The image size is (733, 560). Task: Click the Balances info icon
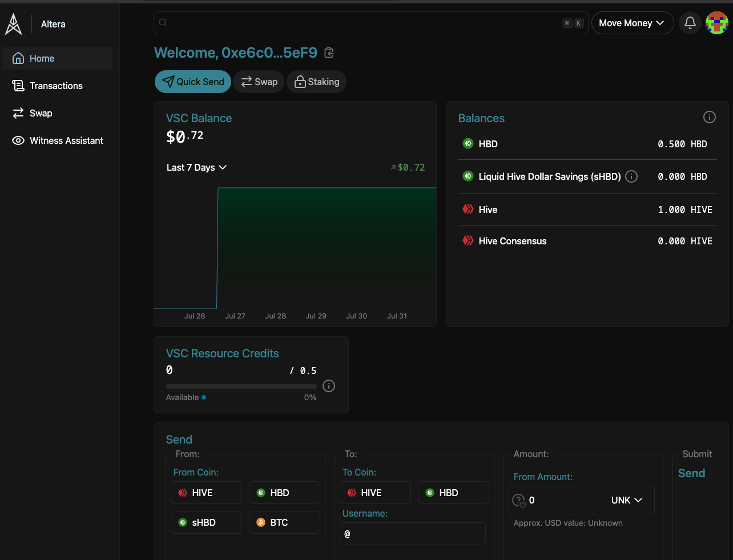tap(709, 117)
